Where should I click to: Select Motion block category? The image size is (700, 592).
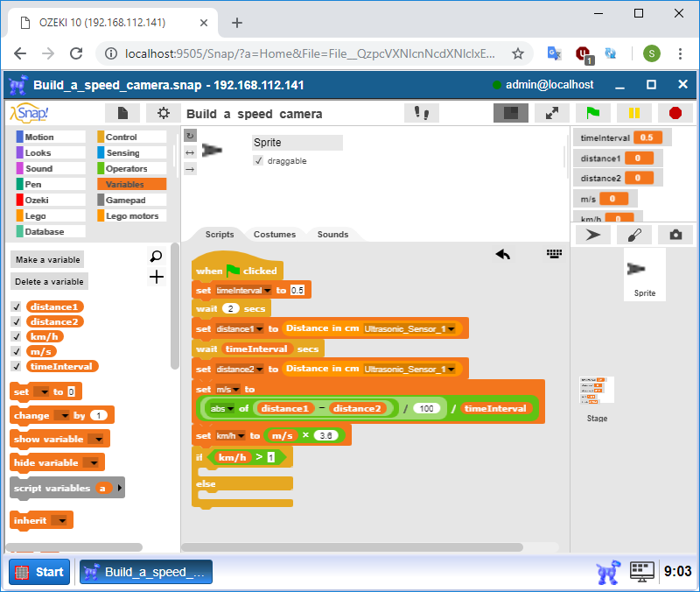coord(51,137)
